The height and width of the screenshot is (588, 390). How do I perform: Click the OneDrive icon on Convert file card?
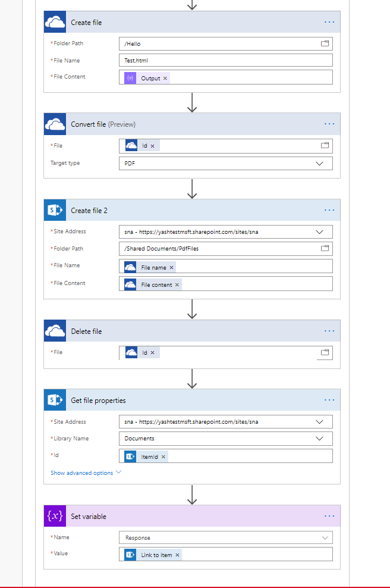coord(55,124)
